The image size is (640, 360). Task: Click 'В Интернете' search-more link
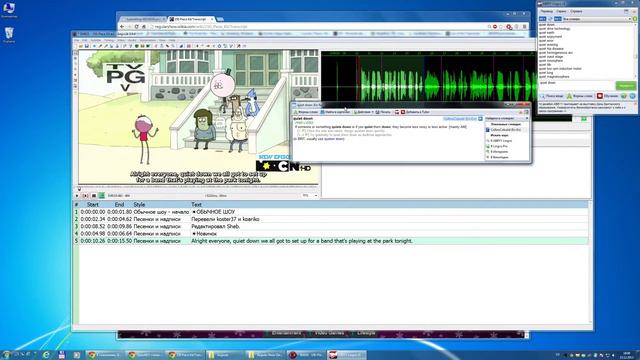point(498,152)
